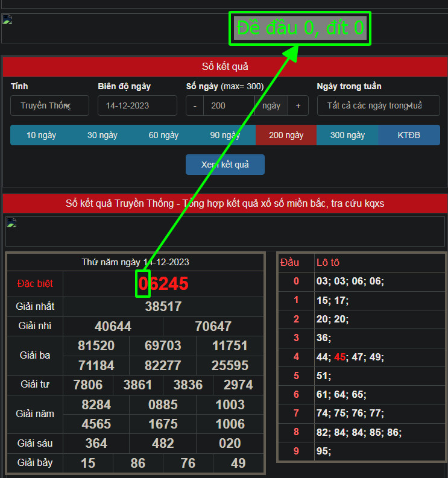Click the Số ngày input showing 200
The image size is (448, 478).
[229, 105]
